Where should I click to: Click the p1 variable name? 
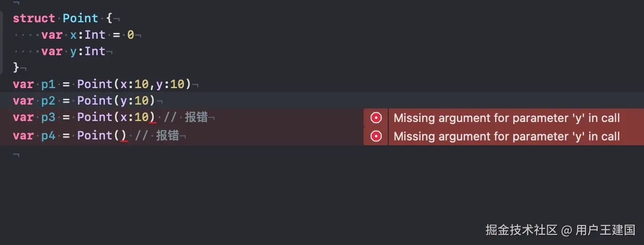click(x=48, y=84)
